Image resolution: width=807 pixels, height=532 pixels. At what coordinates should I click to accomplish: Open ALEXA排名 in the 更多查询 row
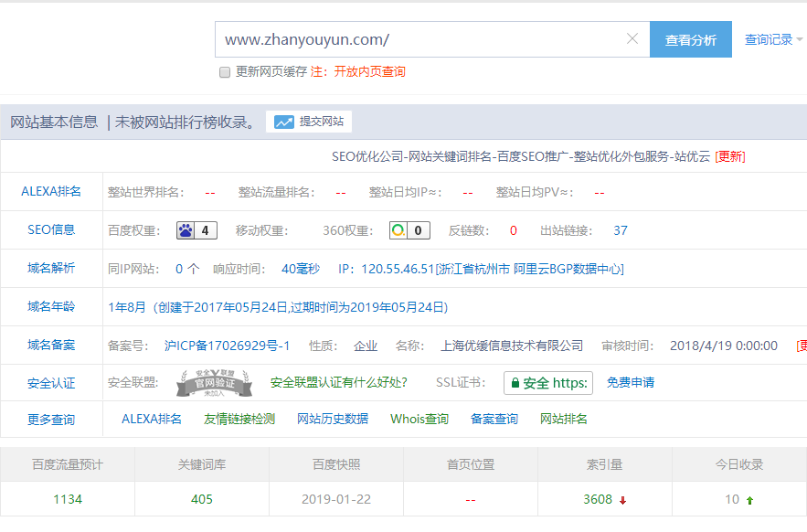coord(152,420)
